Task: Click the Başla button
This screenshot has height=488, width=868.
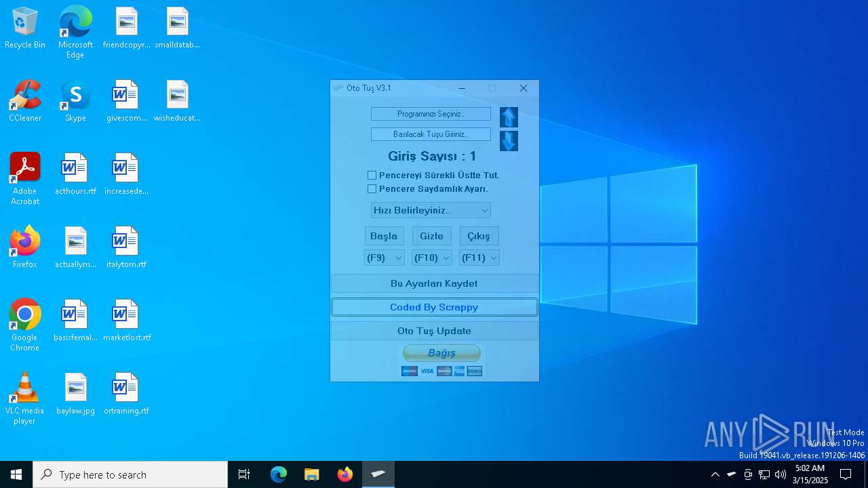Action: [x=384, y=236]
